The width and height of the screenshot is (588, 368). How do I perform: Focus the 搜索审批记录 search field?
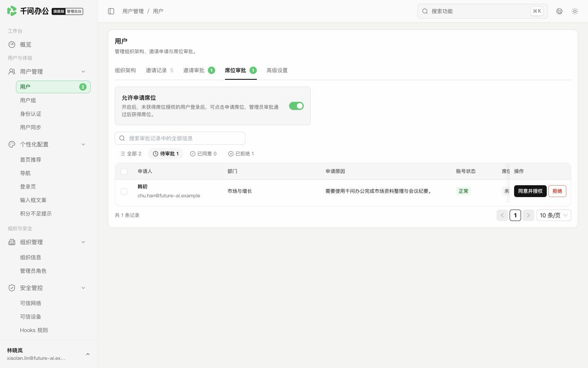tap(180, 138)
